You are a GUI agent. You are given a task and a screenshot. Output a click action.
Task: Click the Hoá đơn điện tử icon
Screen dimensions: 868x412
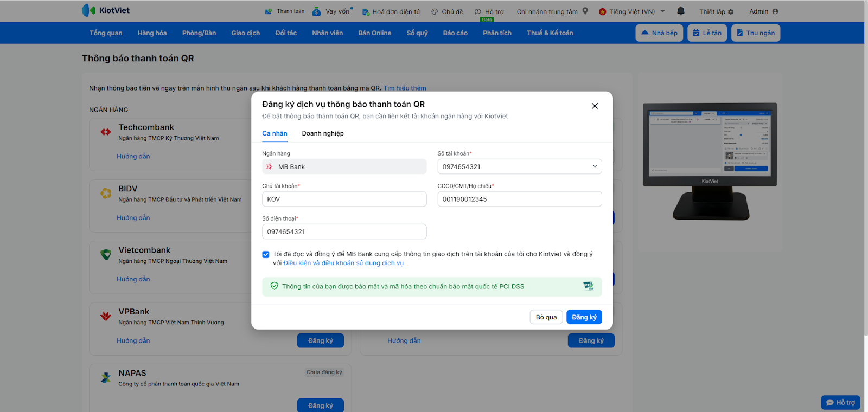pos(366,11)
